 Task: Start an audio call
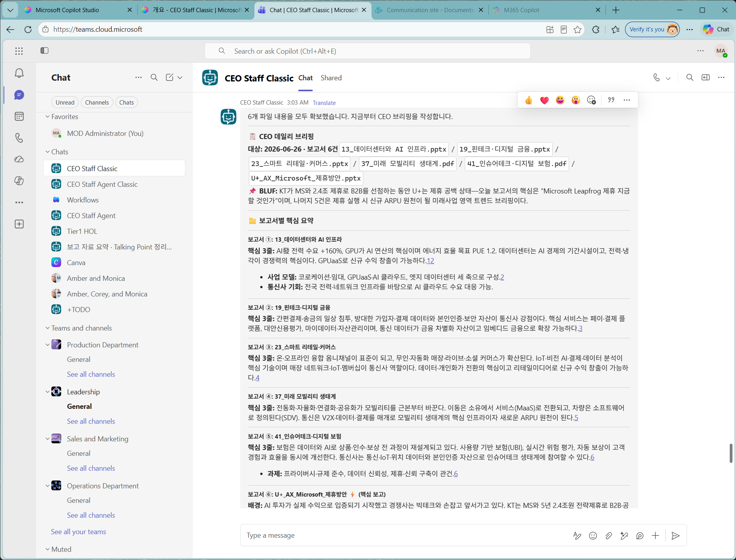[x=656, y=78]
